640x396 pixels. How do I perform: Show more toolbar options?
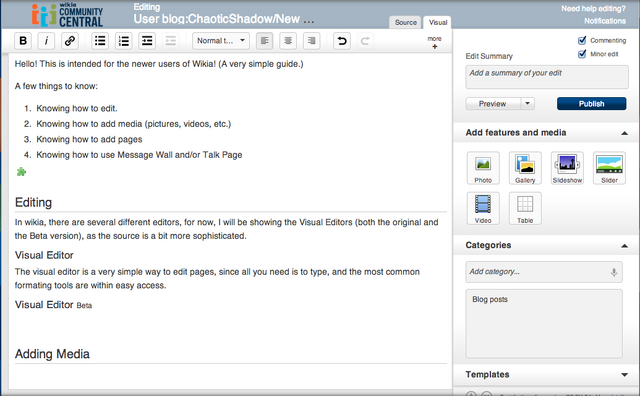[x=435, y=42]
